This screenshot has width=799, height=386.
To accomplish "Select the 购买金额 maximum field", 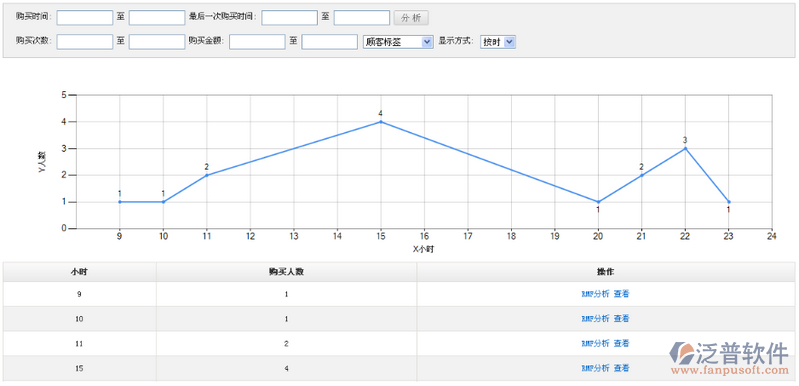I will pyautogui.click(x=330, y=42).
